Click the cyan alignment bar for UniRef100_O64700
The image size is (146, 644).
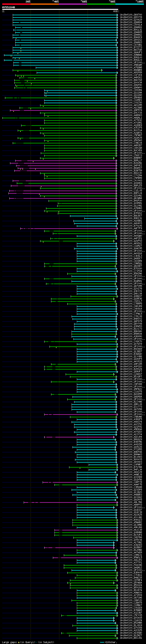(x=65, y=15)
